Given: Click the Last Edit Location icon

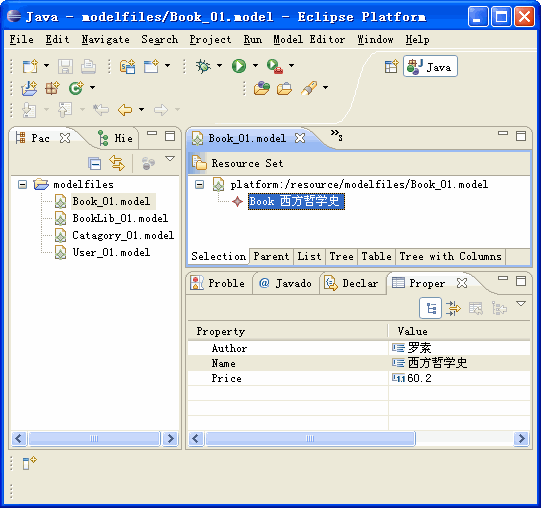Looking at the screenshot, I should click(x=101, y=110).
